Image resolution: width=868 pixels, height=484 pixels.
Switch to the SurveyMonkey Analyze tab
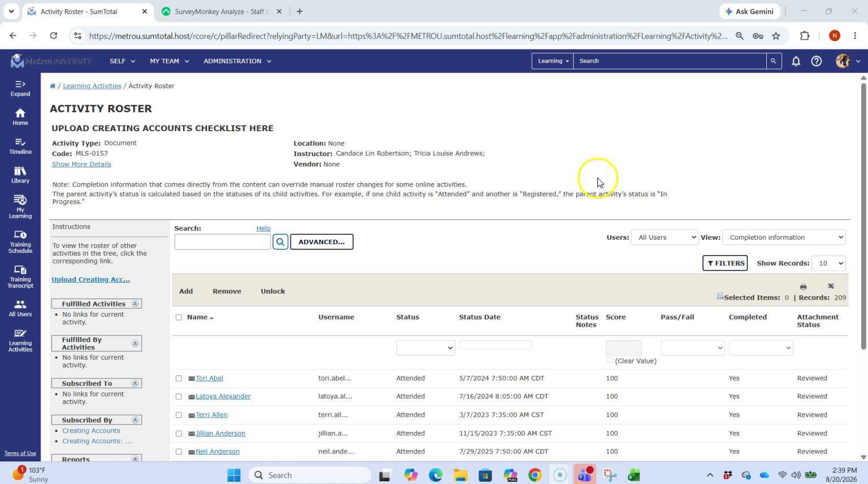pos(222,11)
